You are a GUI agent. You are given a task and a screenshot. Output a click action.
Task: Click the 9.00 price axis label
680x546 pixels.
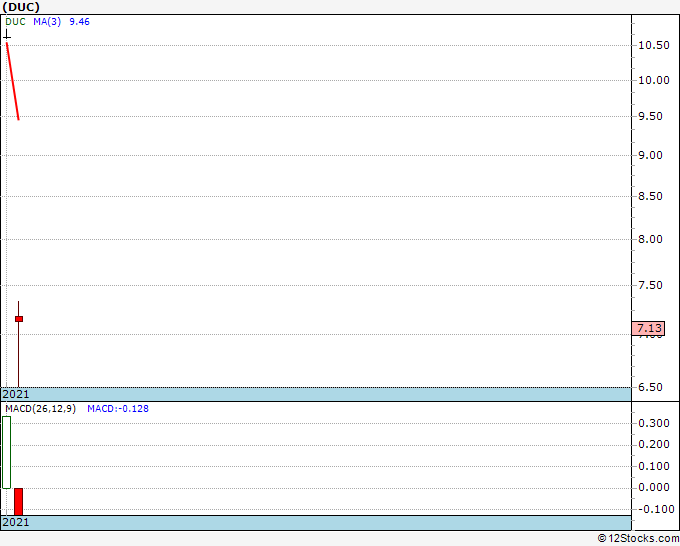pos(650,155)
